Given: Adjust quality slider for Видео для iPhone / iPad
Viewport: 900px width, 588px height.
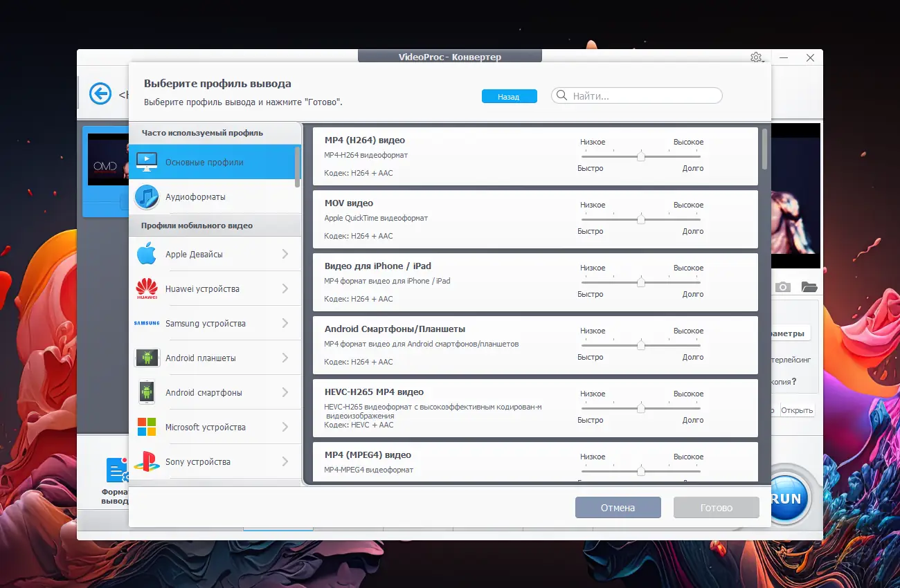Looking at the screenshot, I should pos(641,282).
